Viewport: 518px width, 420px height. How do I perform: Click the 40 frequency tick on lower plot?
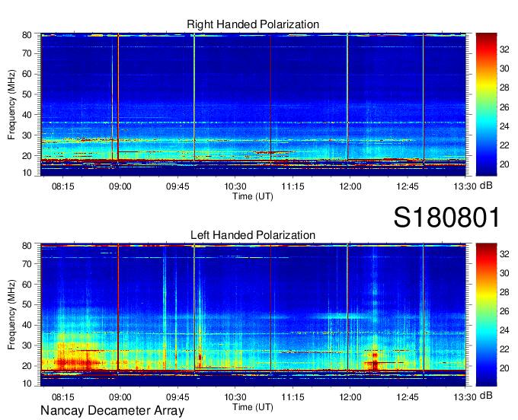pyautogui.click(x=27, y=326)
